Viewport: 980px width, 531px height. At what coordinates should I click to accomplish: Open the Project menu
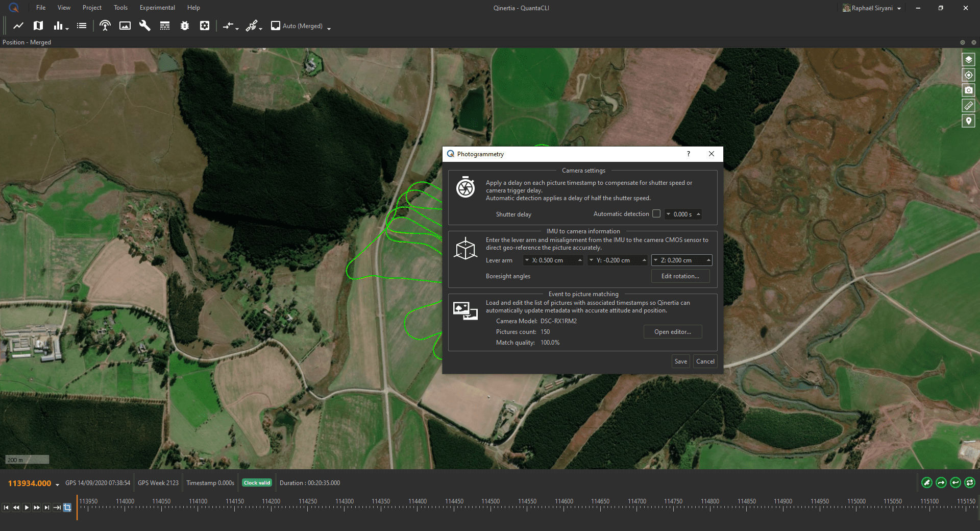click(92, 7)
